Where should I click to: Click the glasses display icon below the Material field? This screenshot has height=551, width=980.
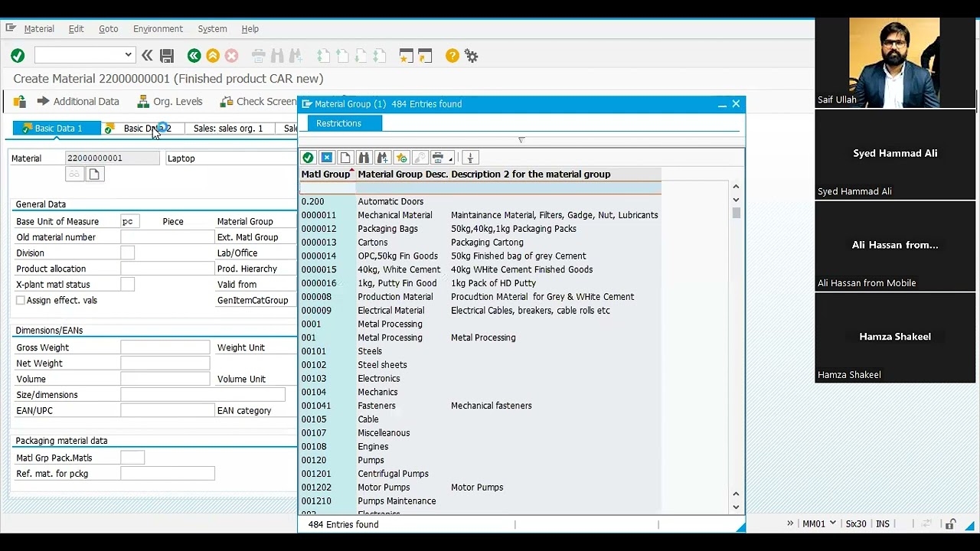tap(74, 174)
